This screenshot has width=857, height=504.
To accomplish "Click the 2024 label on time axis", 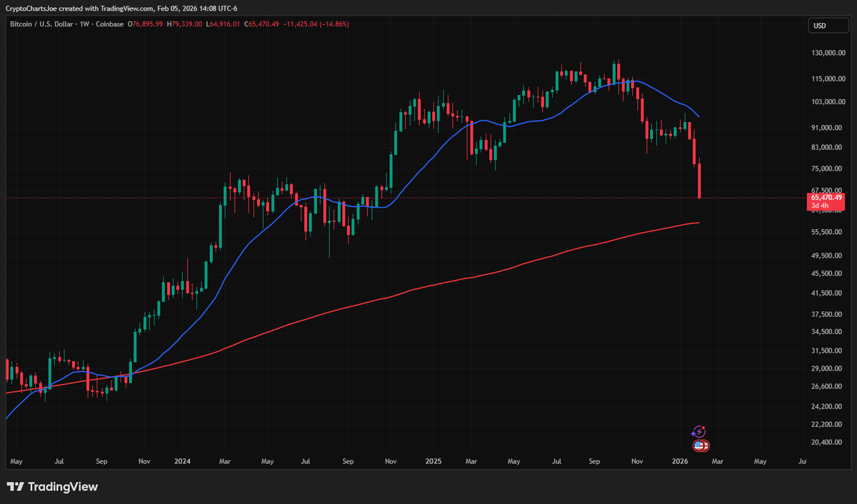I will click(184, 462).
